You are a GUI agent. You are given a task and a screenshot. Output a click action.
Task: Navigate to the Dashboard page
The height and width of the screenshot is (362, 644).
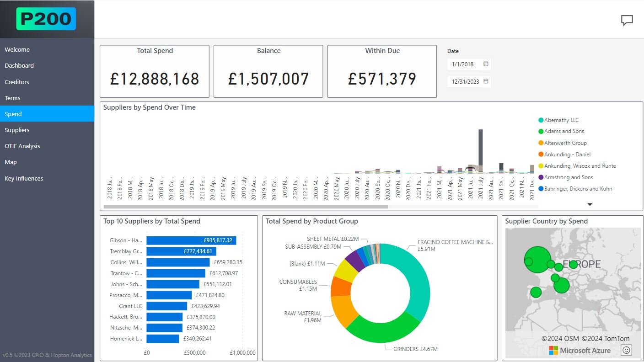click(19, 65)
